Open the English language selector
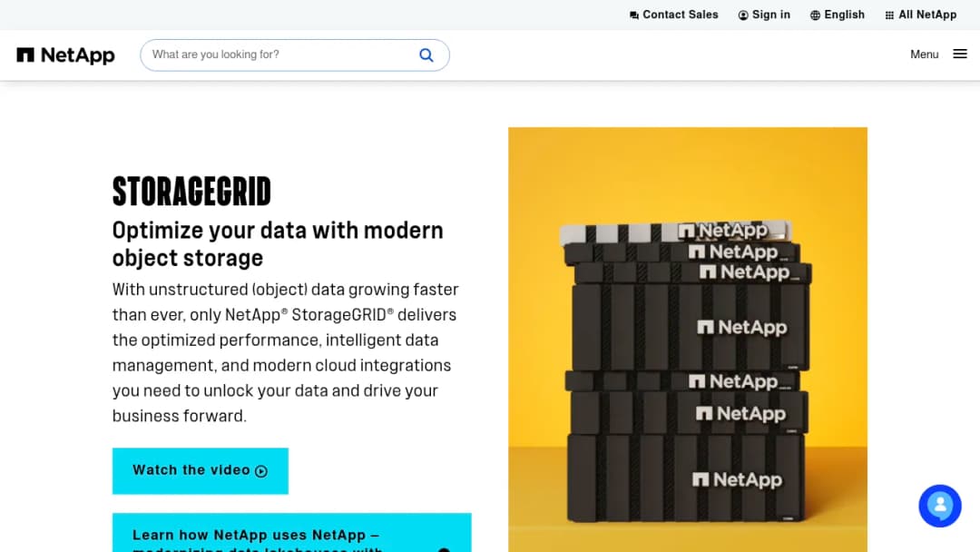This screenshot has height=552, width=980. pos(837,15)
